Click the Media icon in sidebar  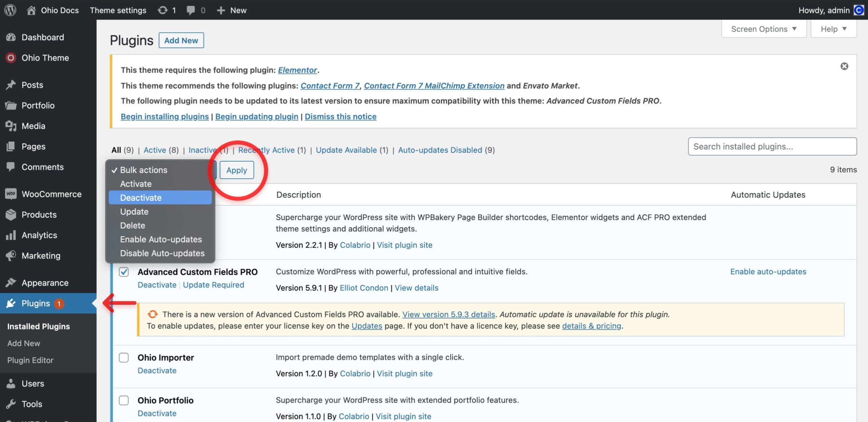tap(11, 126)
